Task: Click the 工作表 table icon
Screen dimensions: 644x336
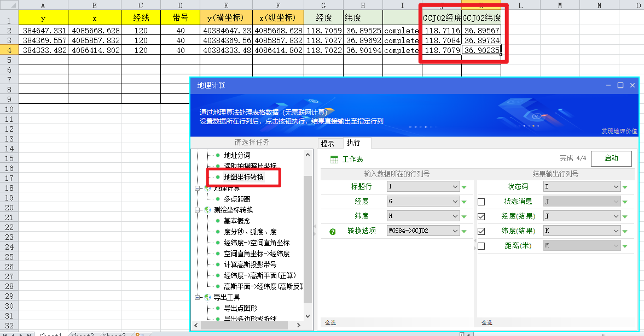Action: point(334,159)
